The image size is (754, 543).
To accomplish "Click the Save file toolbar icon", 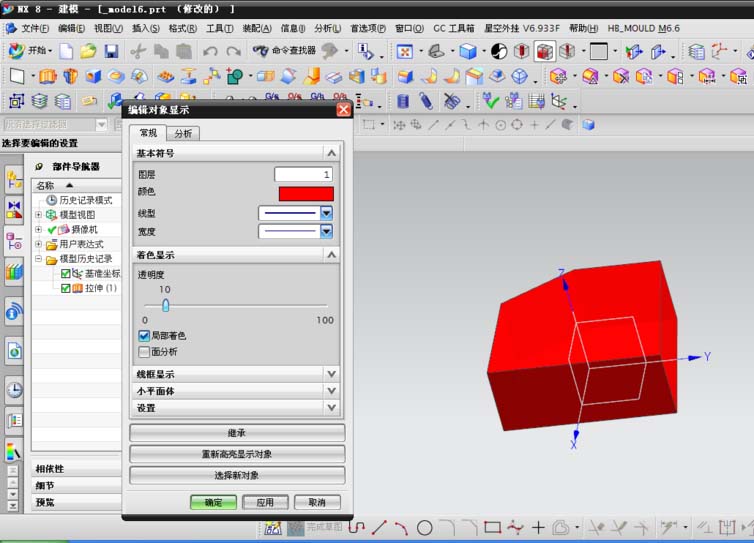I will click(x=111, y=51).
